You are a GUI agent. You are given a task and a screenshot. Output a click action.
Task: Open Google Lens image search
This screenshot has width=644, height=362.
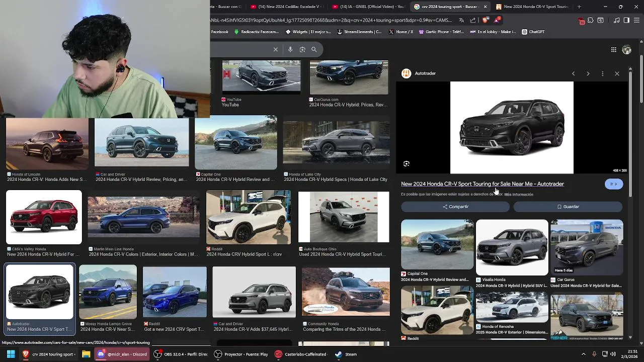click(302, 49)
